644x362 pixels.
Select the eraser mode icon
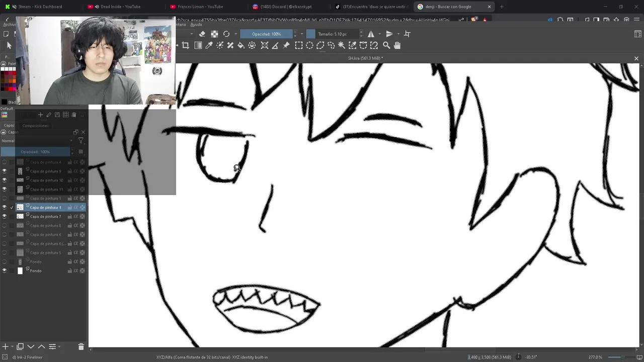pyautogui.click(x=202, y=34)
